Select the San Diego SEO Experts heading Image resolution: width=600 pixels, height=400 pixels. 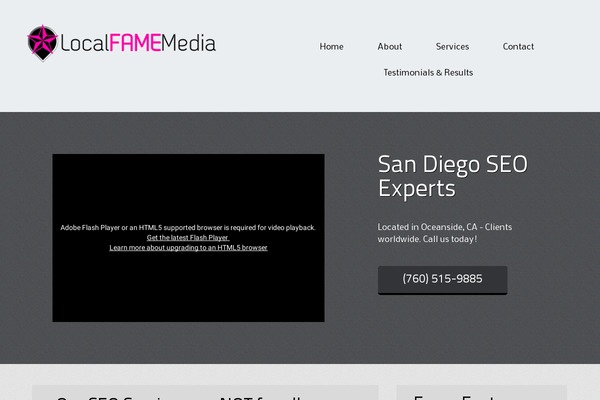click(453, 176)
